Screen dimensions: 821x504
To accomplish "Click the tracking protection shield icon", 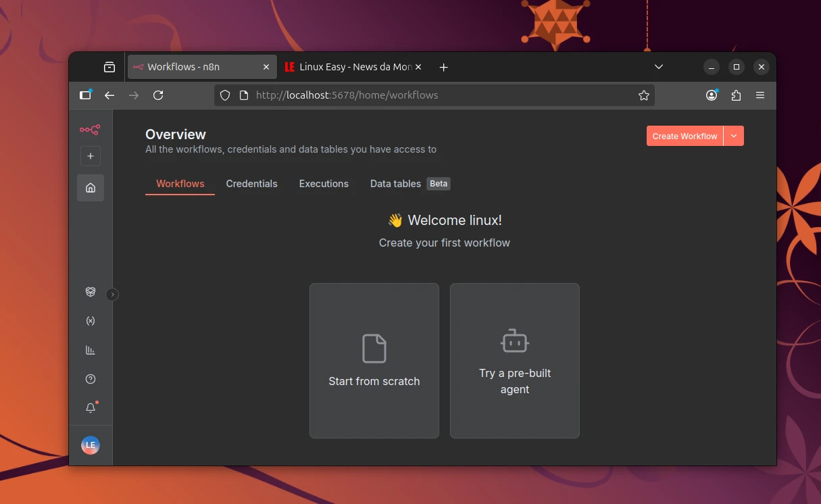I will coord(225,95).
